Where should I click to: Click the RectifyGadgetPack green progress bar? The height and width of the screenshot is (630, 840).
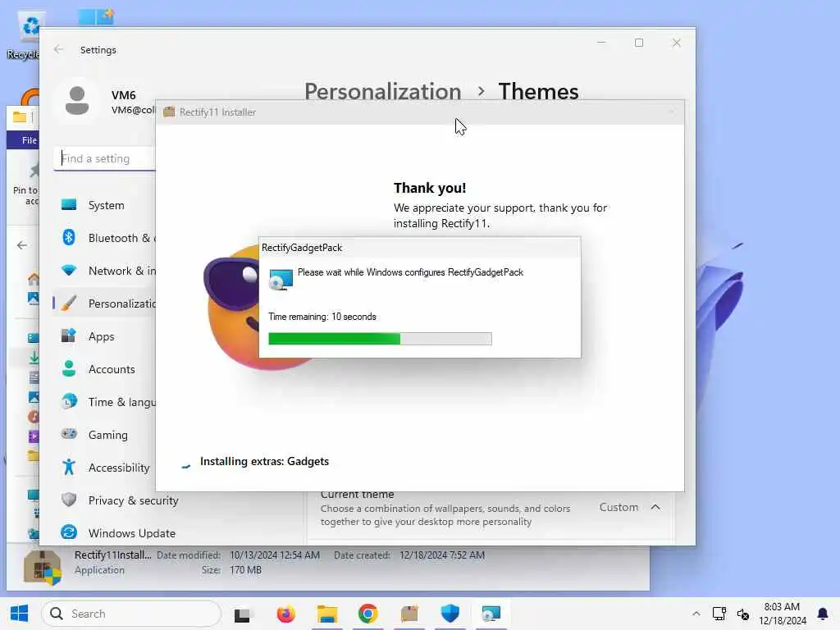click(x=380, y=339)
